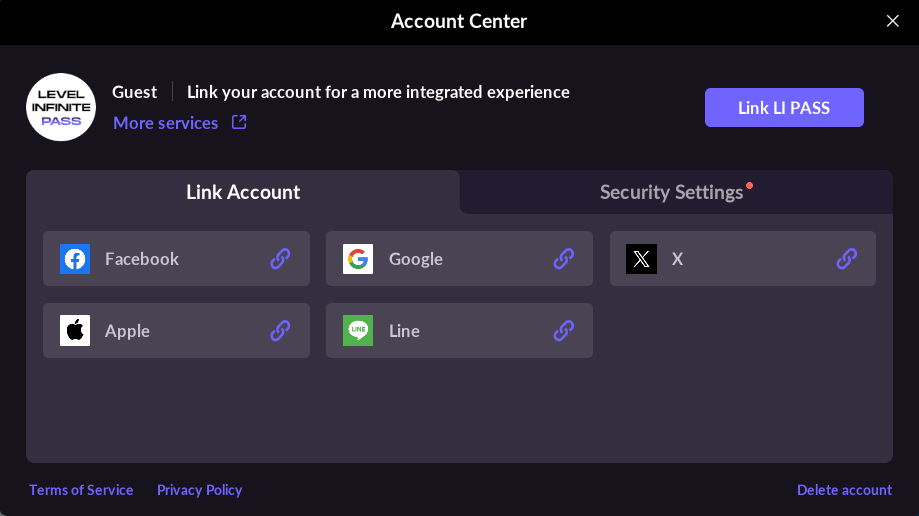Click the Delete account link
The height and width of the screenshot is (516, 919).
click(844, 490)
